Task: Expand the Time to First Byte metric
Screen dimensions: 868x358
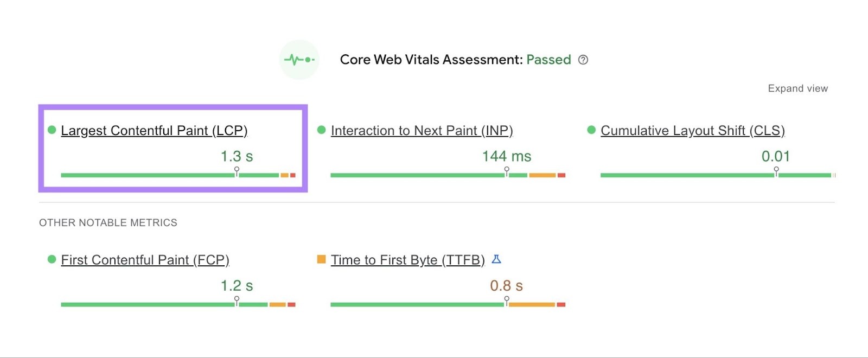Action: 408,260
